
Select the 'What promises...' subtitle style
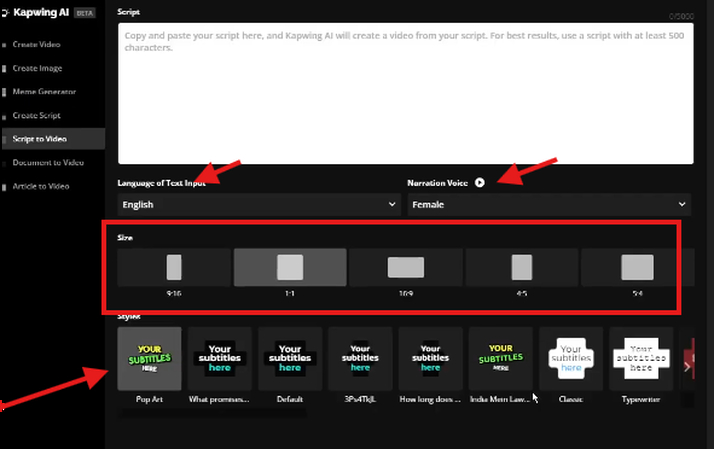coord(219,358)
